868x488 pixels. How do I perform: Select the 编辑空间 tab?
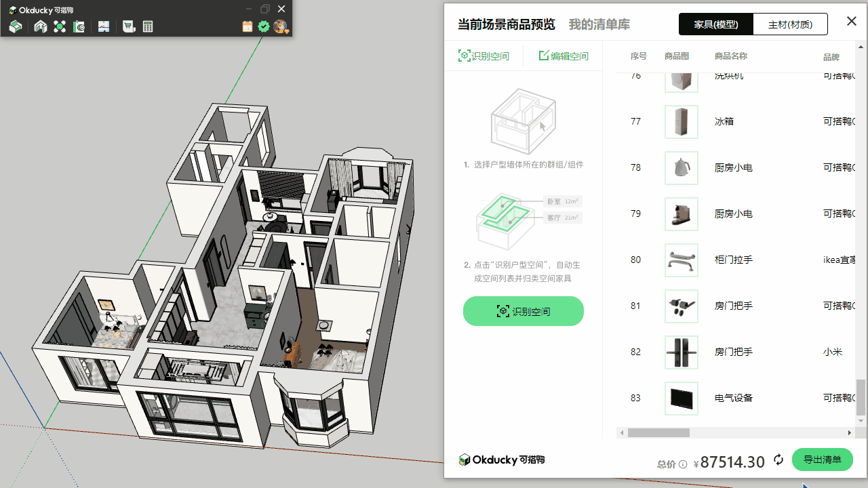[564, 56]
